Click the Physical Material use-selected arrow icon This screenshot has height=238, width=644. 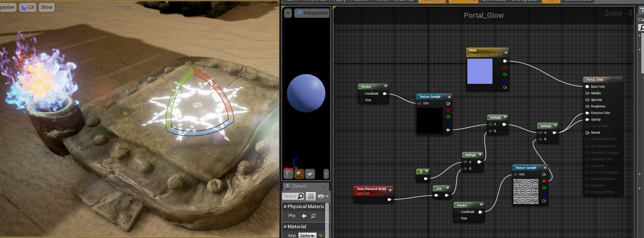[x=304, y=216]
